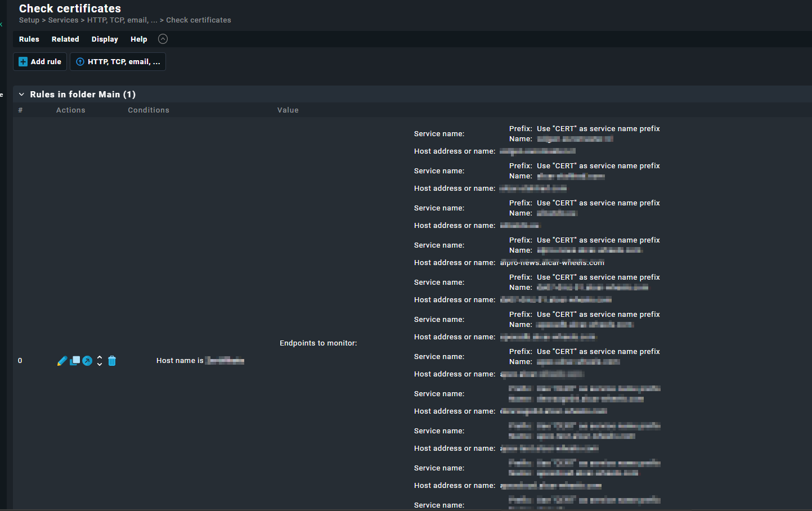Clone rule 0 with the copy icon

pyautogui.click(x=75, y=361)
